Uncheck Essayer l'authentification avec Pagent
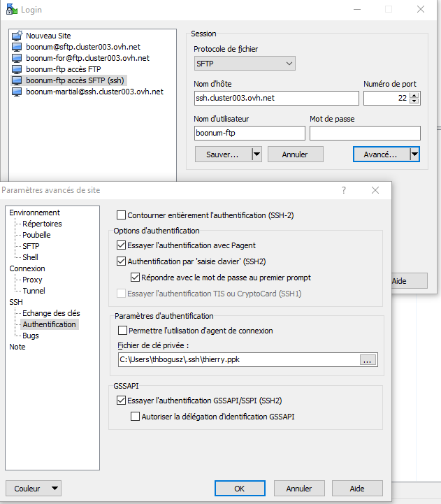 [122, 245]
